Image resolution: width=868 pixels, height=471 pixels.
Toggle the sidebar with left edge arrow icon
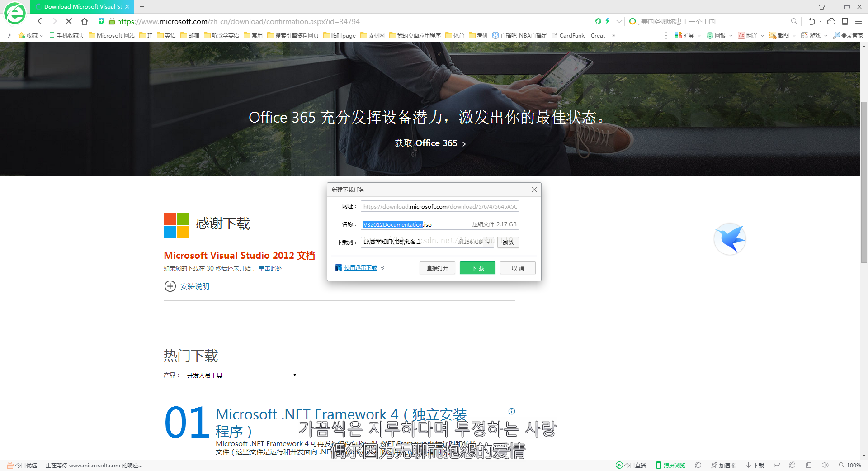click(8, 35)
